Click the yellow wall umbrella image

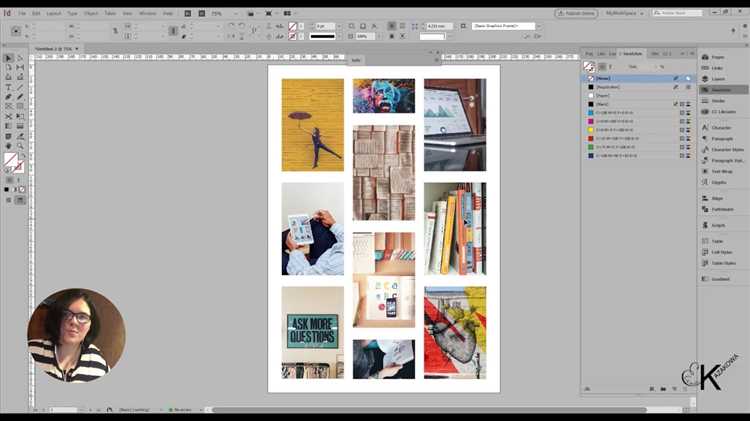312,125
